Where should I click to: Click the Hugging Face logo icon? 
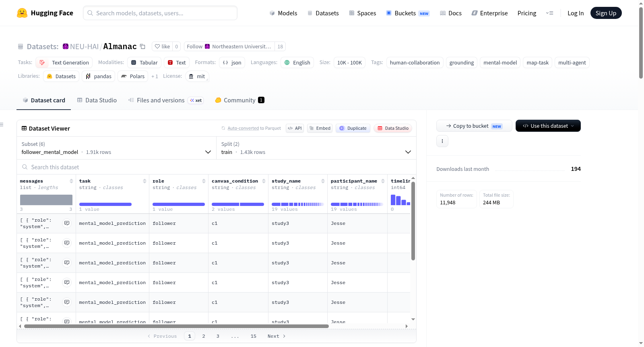(x=22, y=13)
